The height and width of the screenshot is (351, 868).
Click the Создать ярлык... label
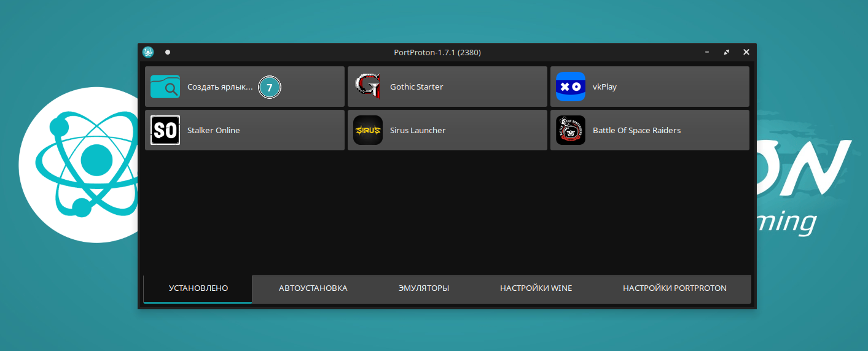point(220,87)
